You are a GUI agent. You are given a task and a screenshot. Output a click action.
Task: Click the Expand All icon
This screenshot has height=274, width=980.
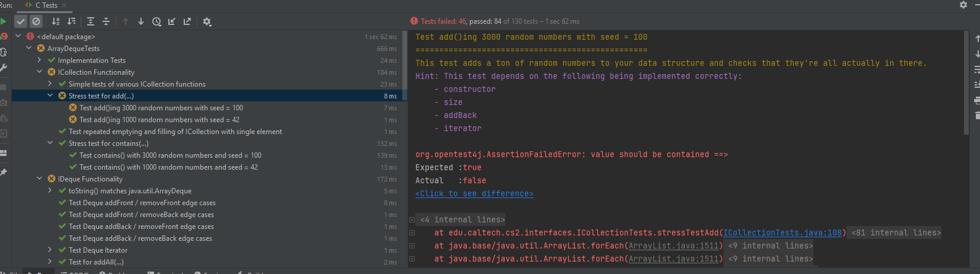pos(91,21)
